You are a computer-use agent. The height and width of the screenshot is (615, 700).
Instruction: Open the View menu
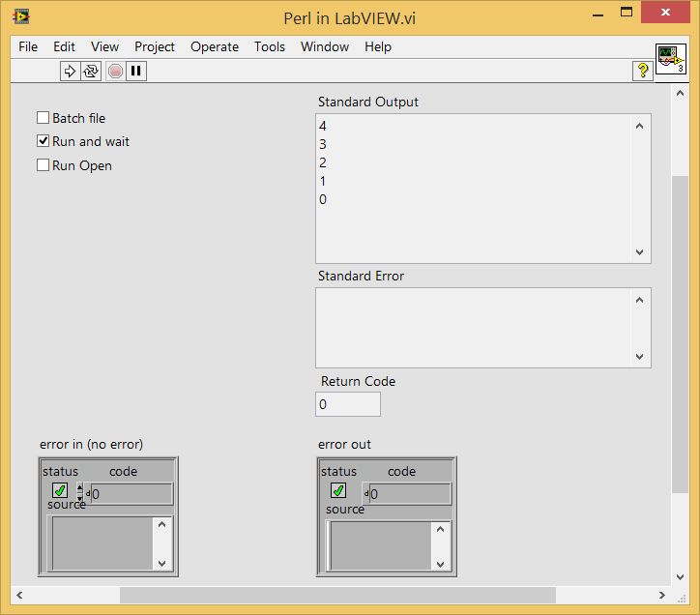tap(105, 46)
